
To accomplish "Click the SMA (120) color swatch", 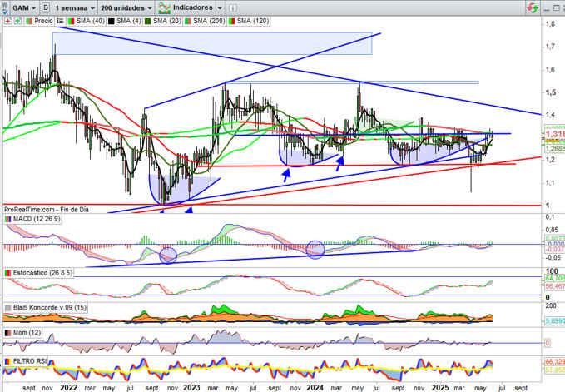I will (231, 22).
